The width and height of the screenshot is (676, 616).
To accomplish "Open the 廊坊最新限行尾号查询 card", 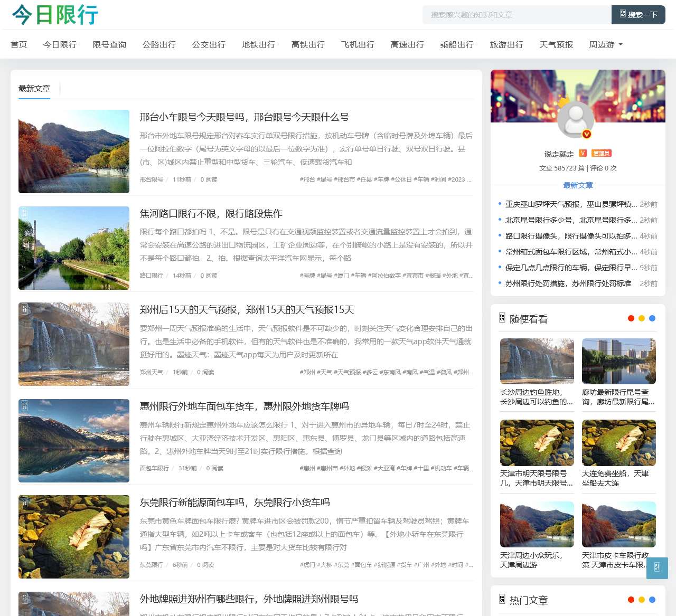I will [x=618, y=373].
